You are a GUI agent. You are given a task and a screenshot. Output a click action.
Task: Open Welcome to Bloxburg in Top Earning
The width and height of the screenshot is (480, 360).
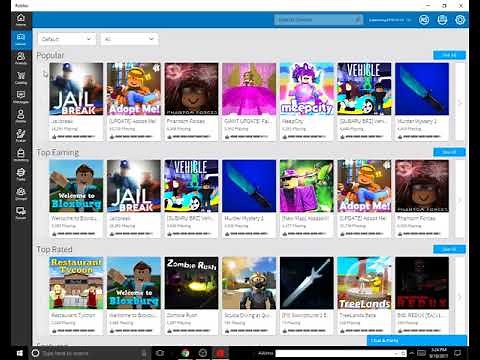tap(76, 186)
